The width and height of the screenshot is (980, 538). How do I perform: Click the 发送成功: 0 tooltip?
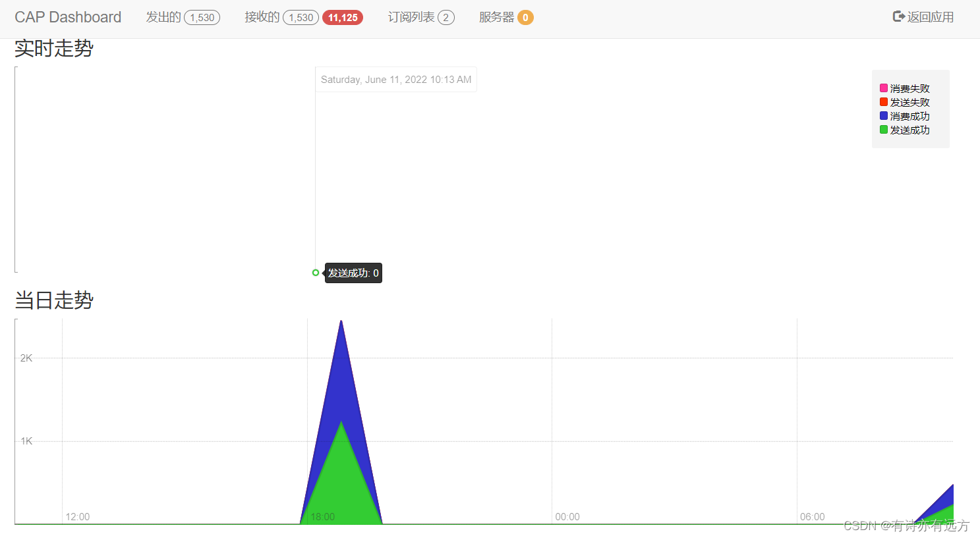[353, 273]
